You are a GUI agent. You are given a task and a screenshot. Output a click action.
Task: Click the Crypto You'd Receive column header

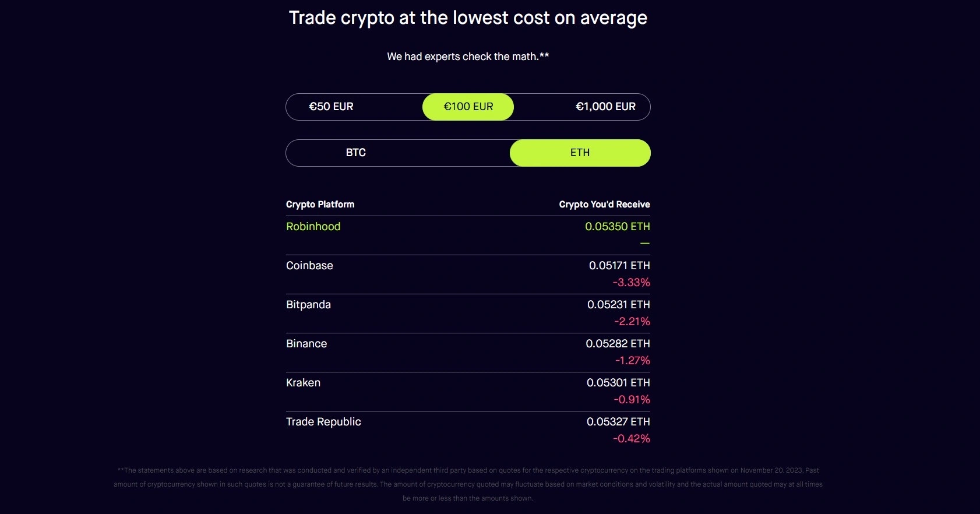coord(604,205)
